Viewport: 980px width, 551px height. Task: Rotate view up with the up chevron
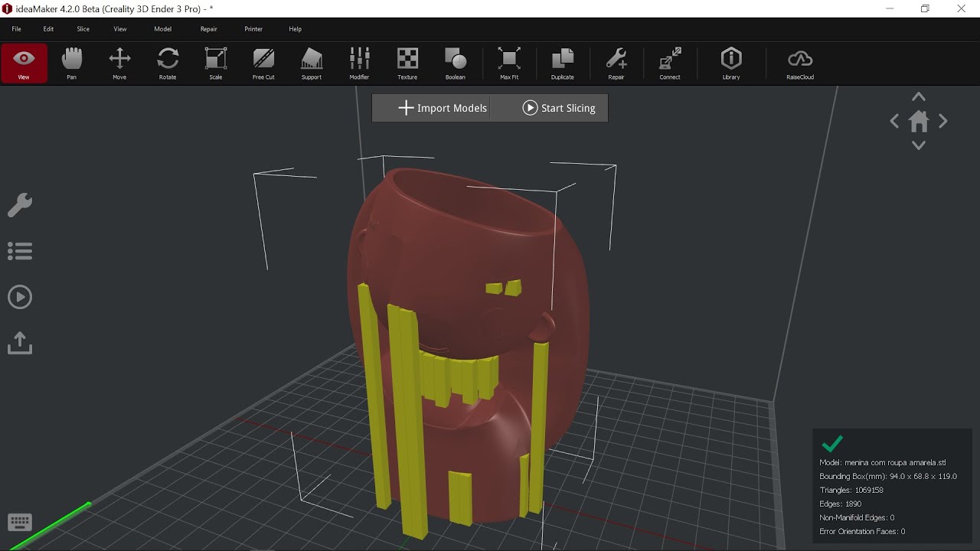click(x=919, y=97)
